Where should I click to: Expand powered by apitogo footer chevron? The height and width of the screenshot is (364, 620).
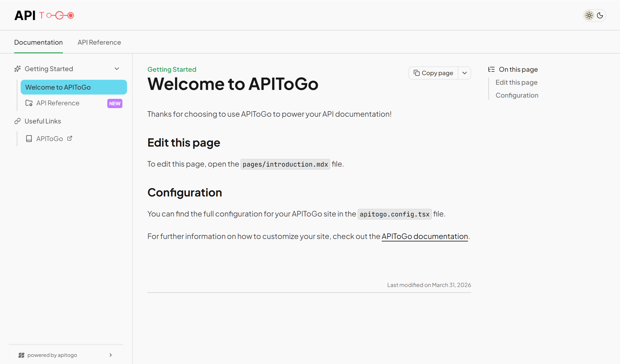click(111, 355)
